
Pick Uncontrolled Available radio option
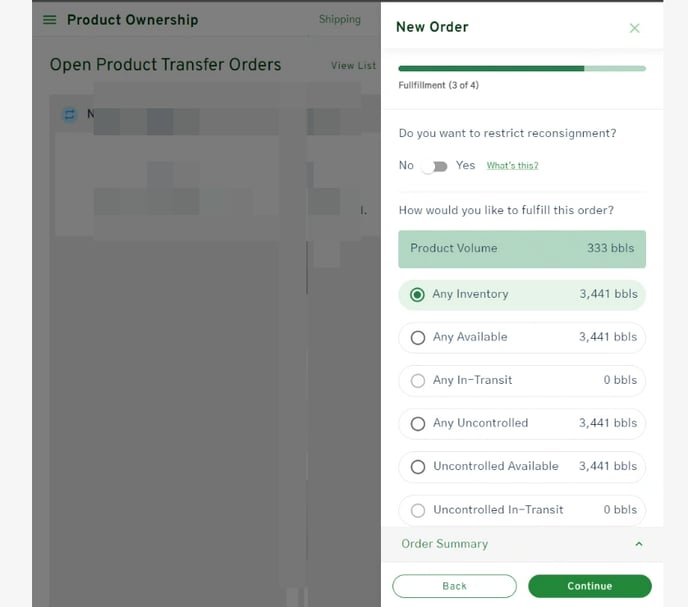click(418, 467)
